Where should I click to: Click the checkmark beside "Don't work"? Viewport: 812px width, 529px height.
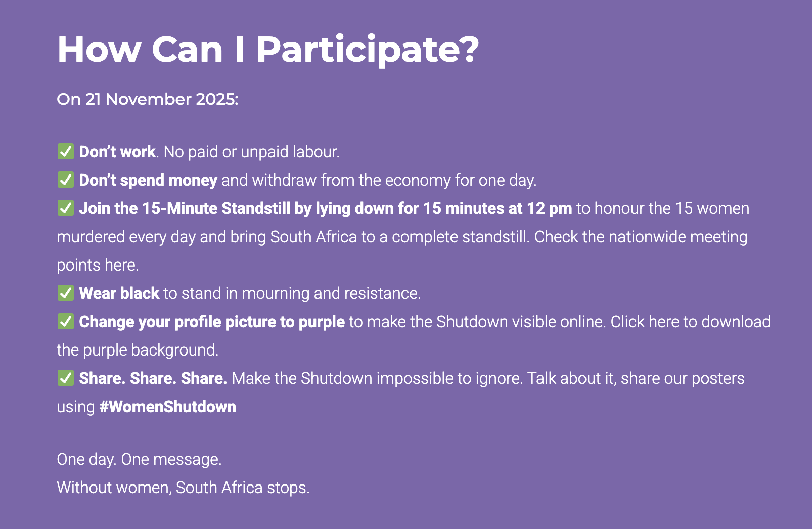point(65,151)
